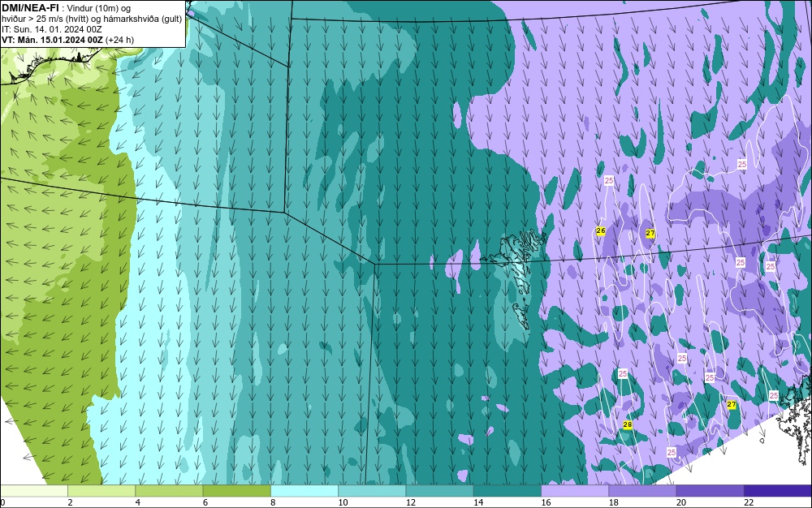Click the 4–6 m/s green legend swatch

pyautogui.click(x=169, y=491)
